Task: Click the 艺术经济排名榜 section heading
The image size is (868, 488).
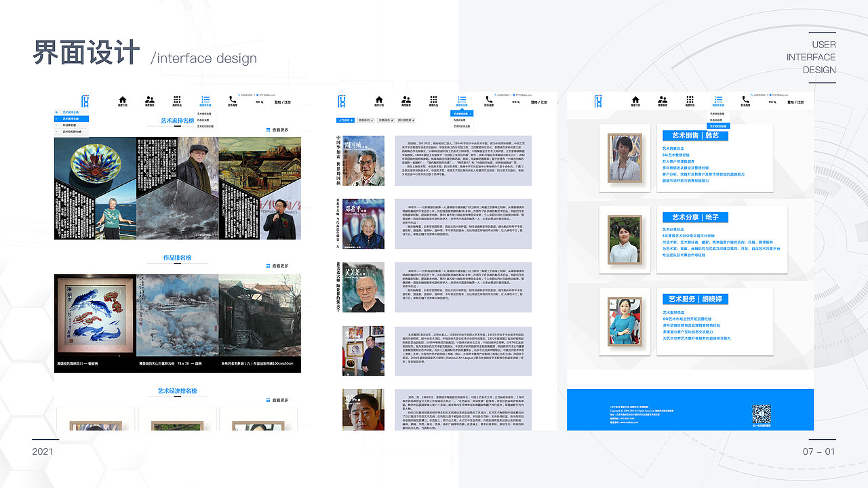Action: [177, 391]
